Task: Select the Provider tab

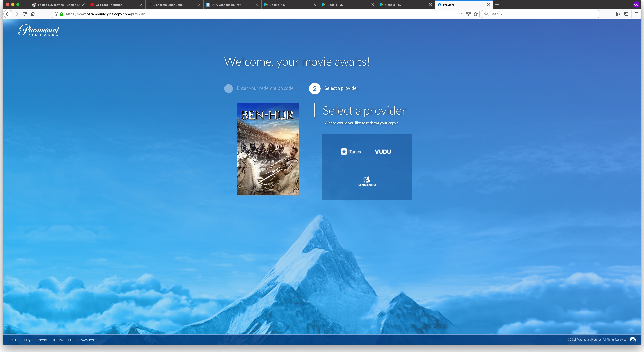Action: pyautogui.click(x=464, y=5)
